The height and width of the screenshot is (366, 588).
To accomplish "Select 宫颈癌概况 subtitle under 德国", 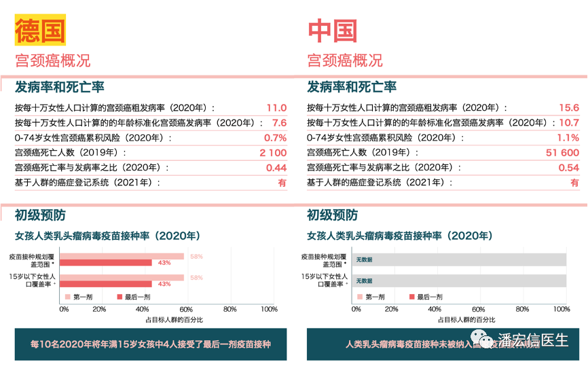I will pos(52,60).
